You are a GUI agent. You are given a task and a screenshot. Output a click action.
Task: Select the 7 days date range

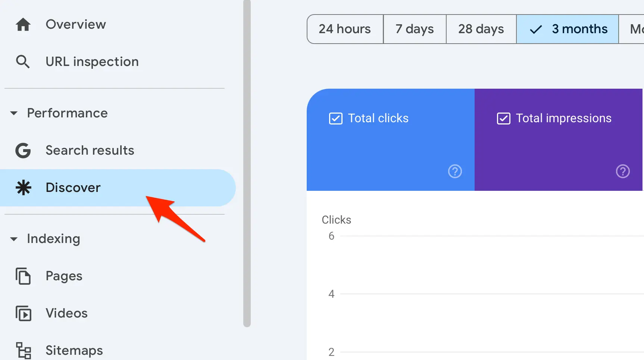click(x=415, y=29)
